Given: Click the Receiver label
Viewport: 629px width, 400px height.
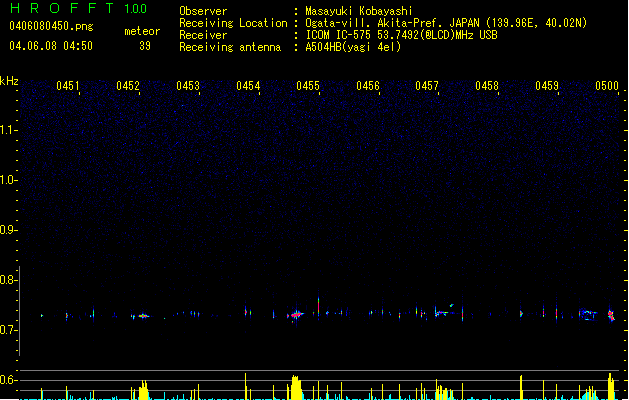Looking at the screenshot, I should coord(203,35).
